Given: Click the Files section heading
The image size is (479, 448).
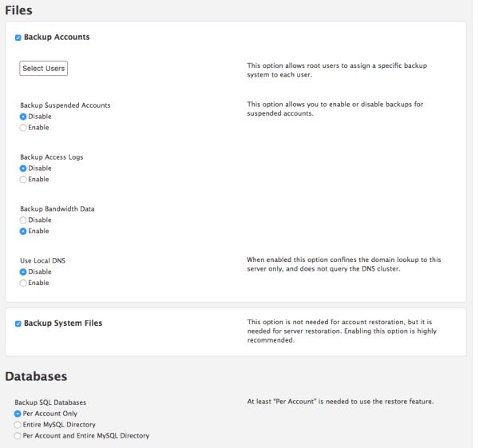Looking at the screenshot, I should point(18,10).
